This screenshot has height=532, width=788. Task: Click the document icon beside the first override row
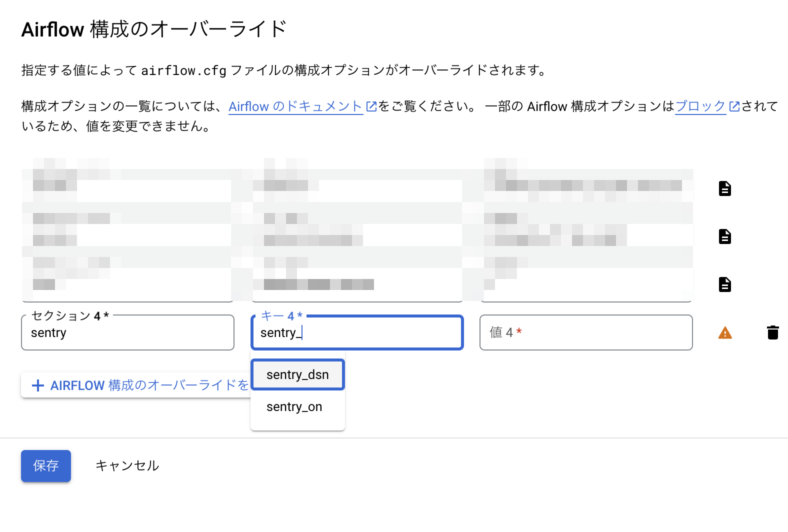coord(725,188)
